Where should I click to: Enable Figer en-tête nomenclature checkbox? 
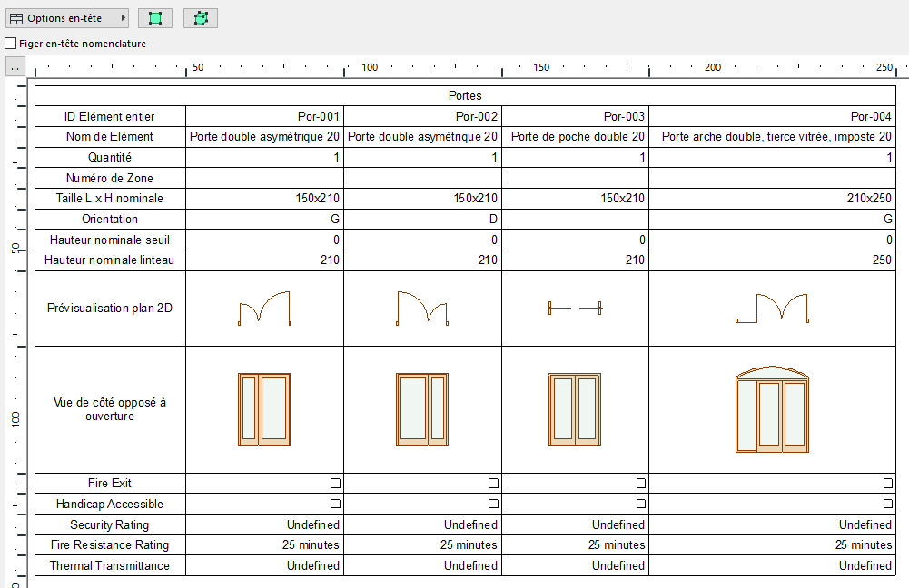click(10, 44)
